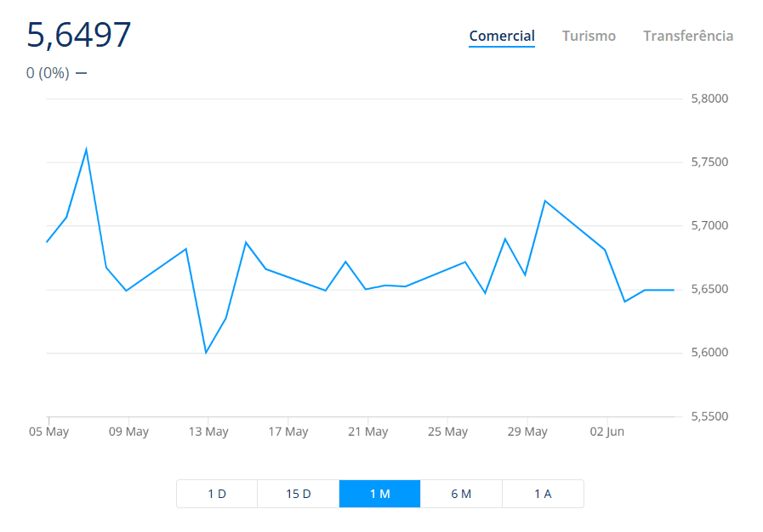Show the 1 A yearly range
Viewport: 763px width, 532px height.
point(543,494)
